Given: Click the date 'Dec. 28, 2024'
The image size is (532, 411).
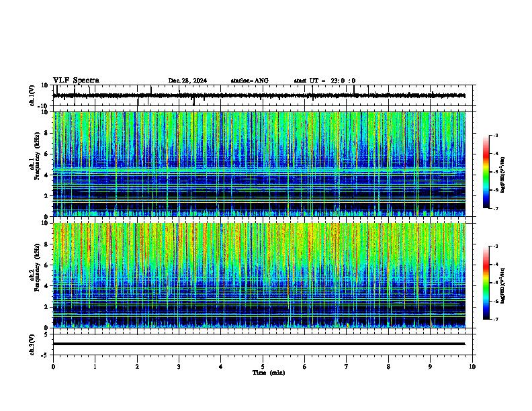Looking at the screenshot, I should click(x=187, y=81).
